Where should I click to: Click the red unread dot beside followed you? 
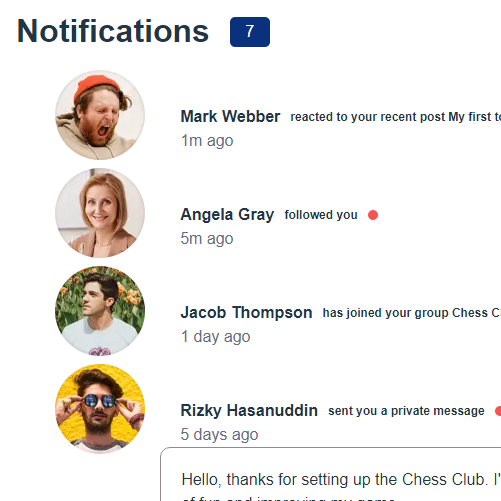(x=373, y=215)
